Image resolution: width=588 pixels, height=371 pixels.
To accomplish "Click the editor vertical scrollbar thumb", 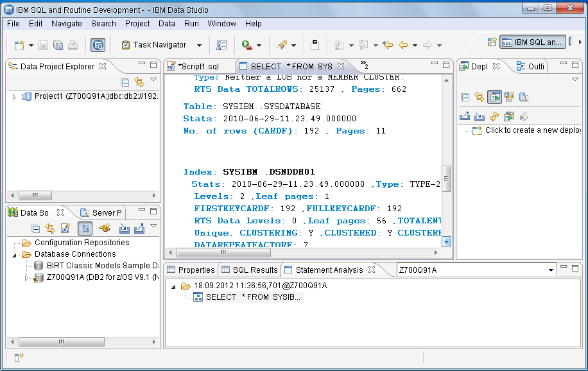I will [447, 178].
